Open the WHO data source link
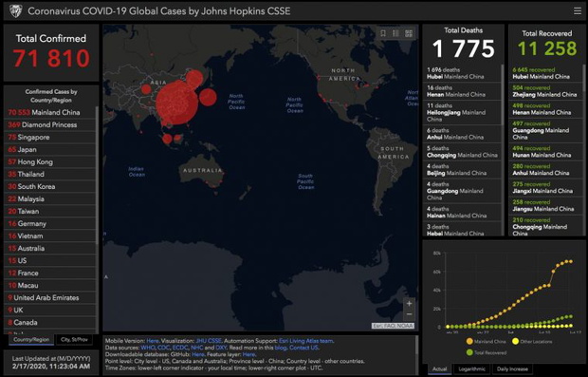588x377 pixels. click(147, 348)
